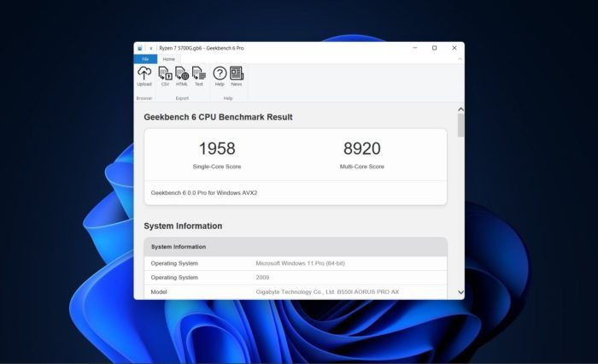Viewport: 598px width, 364px height.
Task: Maximize the Geekbench 6 Pro window
Action: [x=434, y=48]
